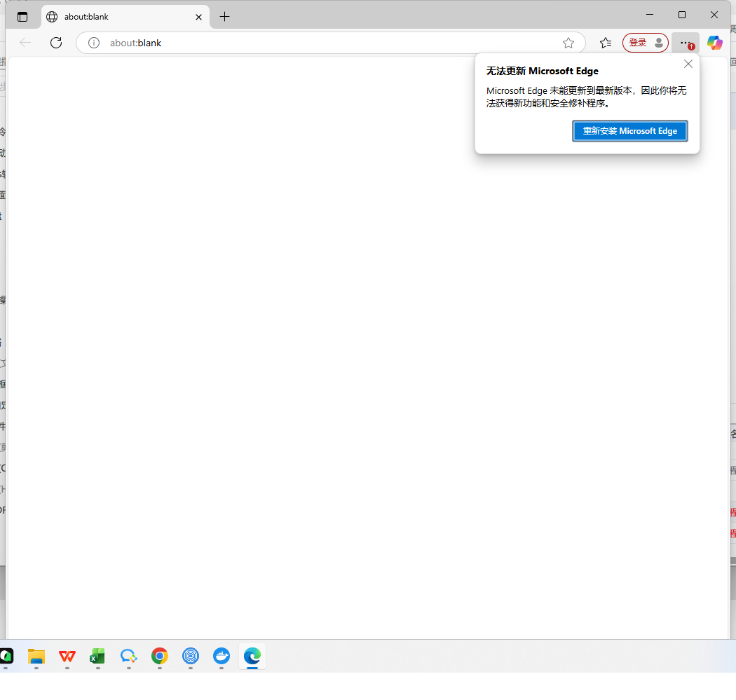Open the black taskbar app at left edge

6,656
